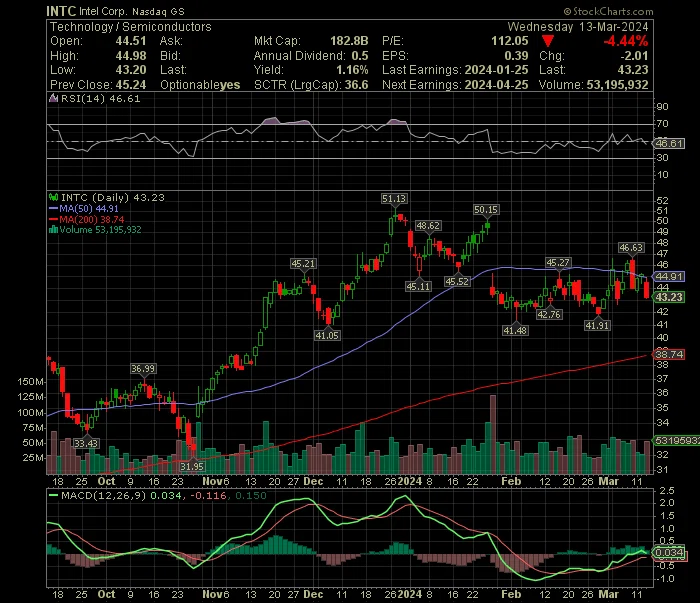
Task: Click the 45.21 price annotation
Action: [303, 264]
